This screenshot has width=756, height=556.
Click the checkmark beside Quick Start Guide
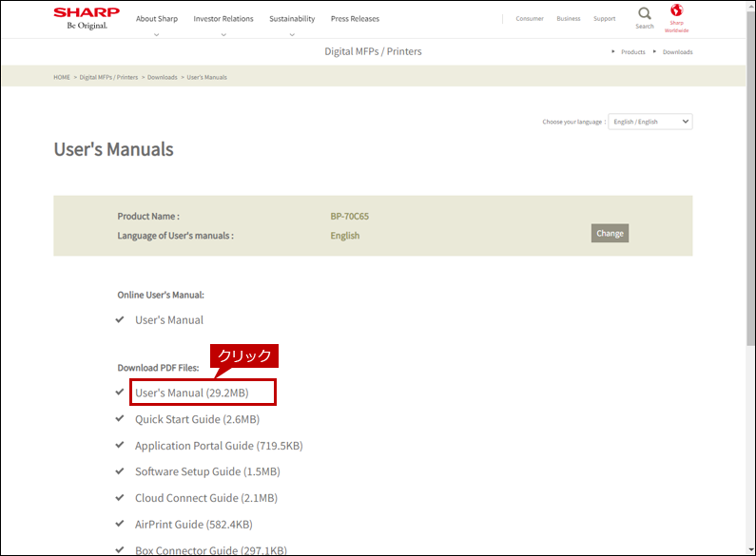(x=120, y=418)
